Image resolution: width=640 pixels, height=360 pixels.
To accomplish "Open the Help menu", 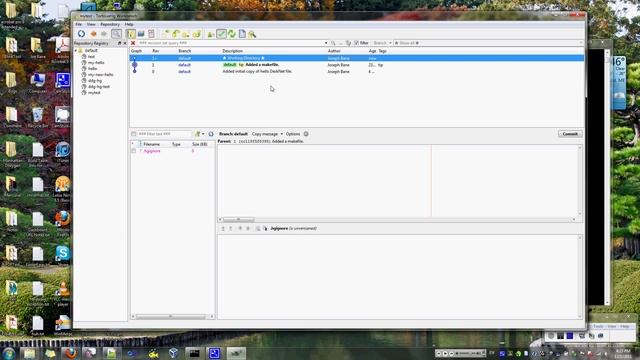I will click(129, 24).
